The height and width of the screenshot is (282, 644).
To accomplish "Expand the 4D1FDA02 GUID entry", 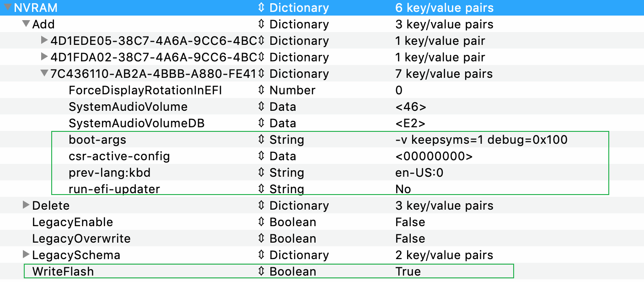I will tap(44, 57).
